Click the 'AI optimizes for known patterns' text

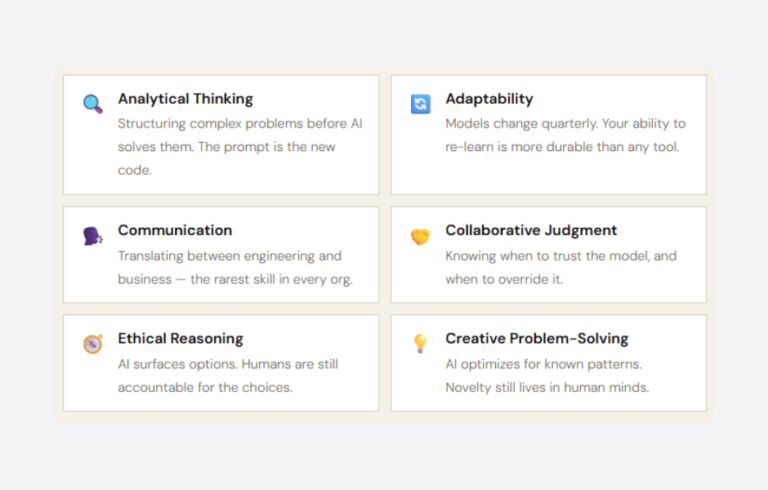543,364
